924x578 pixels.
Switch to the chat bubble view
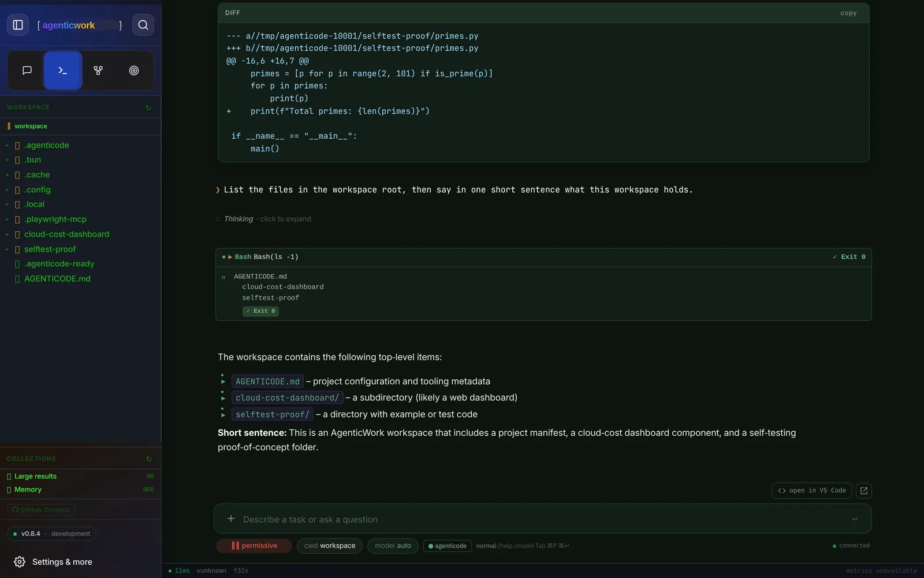[27, 71]
